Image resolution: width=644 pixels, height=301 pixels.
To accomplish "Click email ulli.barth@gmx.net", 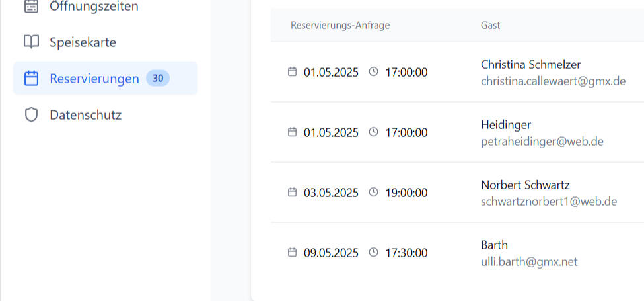I will click(x=529, y=262).
